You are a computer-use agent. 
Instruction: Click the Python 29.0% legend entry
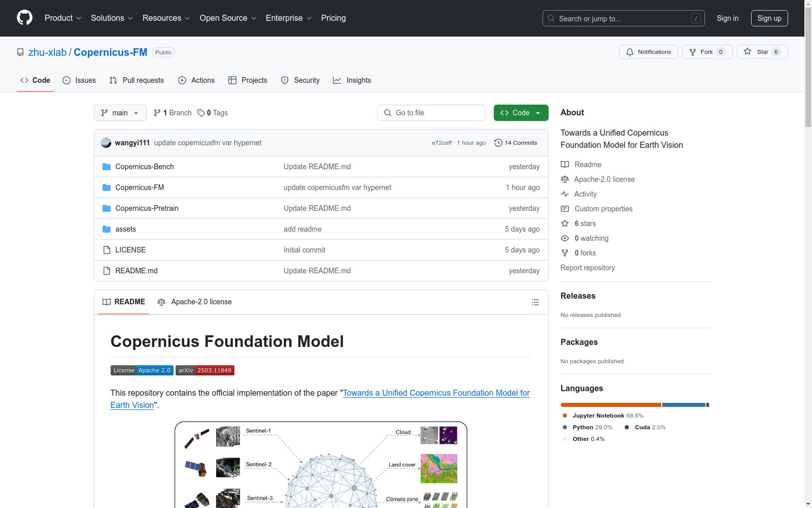[x=588, y=427]
